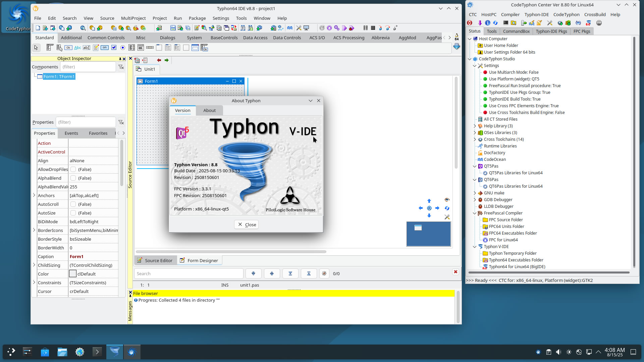Toggle the AutoSize checkbox
Screen dimensions: 644x362
click(73, 213)
